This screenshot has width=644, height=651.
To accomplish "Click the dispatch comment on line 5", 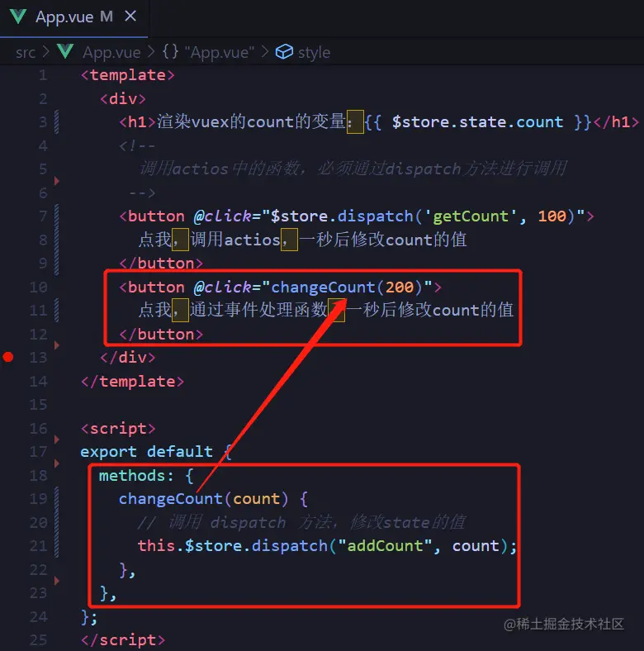I will click(x=353, y=169).
